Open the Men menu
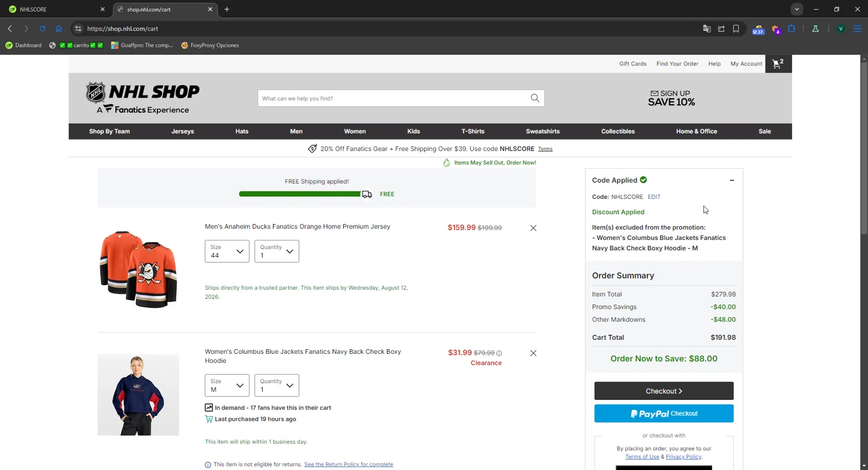 296,131
